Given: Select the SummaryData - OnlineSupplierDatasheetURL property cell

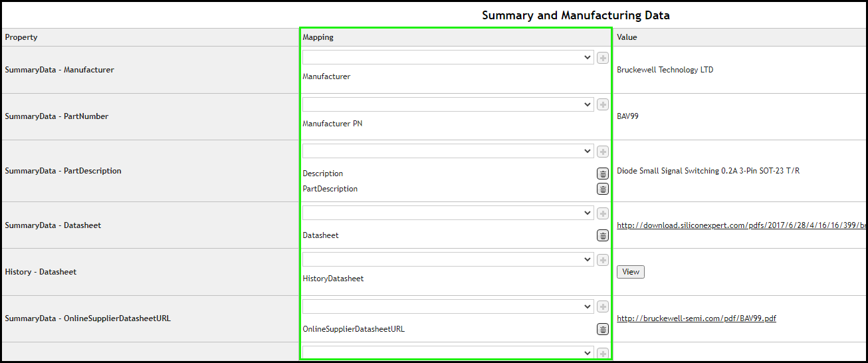Looking at the screenshot, I should click(150, 318).
